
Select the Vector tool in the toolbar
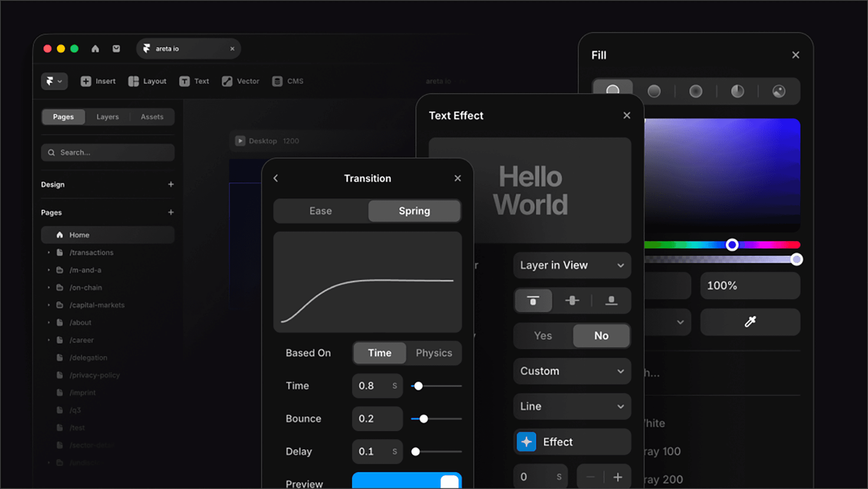pos(240,81)
